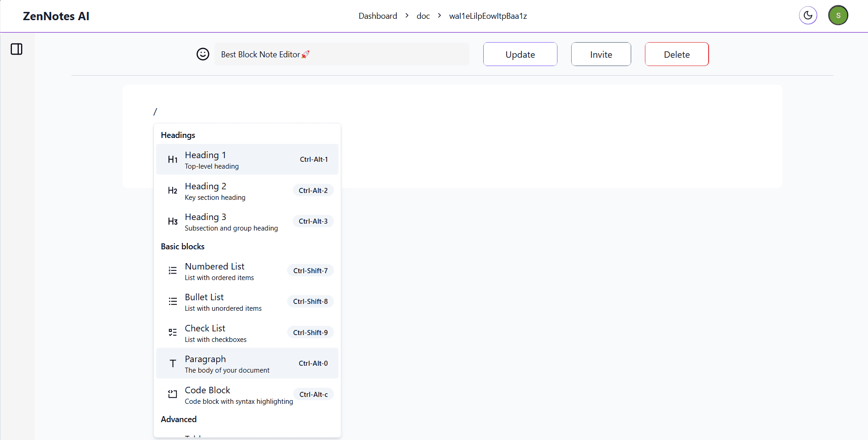Click 'Key section heading' description
This screenshot has height=440, width=868.
coord(215,198)
